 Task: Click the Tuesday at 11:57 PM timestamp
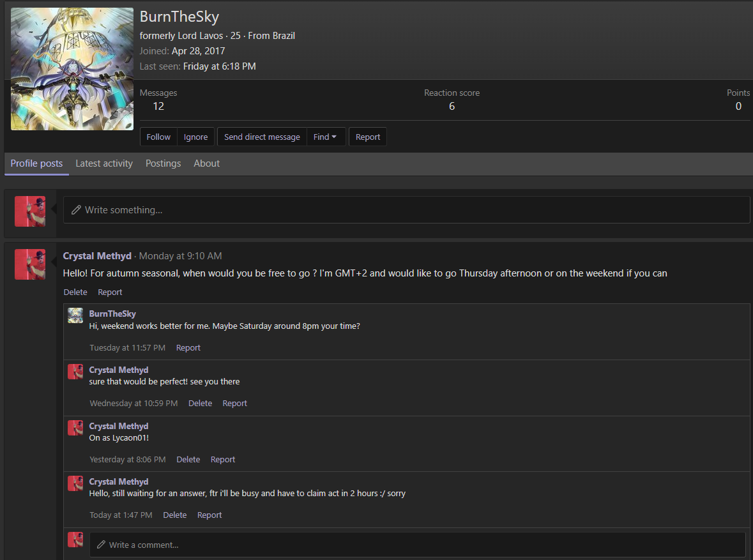tap(127, 348)
